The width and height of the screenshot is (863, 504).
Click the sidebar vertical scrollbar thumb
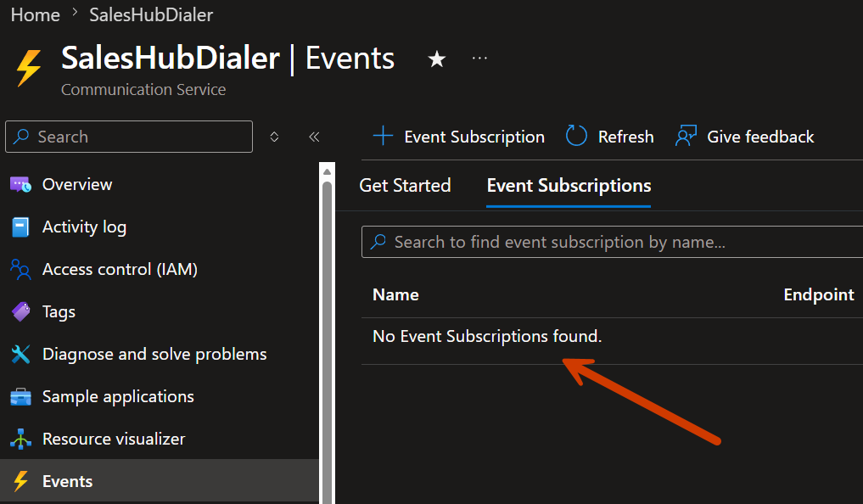pyautogui.click(x=327, y=341)
